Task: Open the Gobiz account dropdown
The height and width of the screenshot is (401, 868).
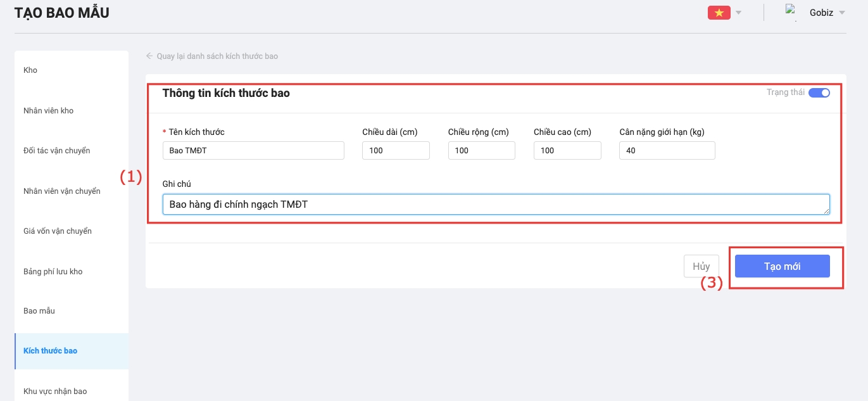Action: [x=841, y=13]
